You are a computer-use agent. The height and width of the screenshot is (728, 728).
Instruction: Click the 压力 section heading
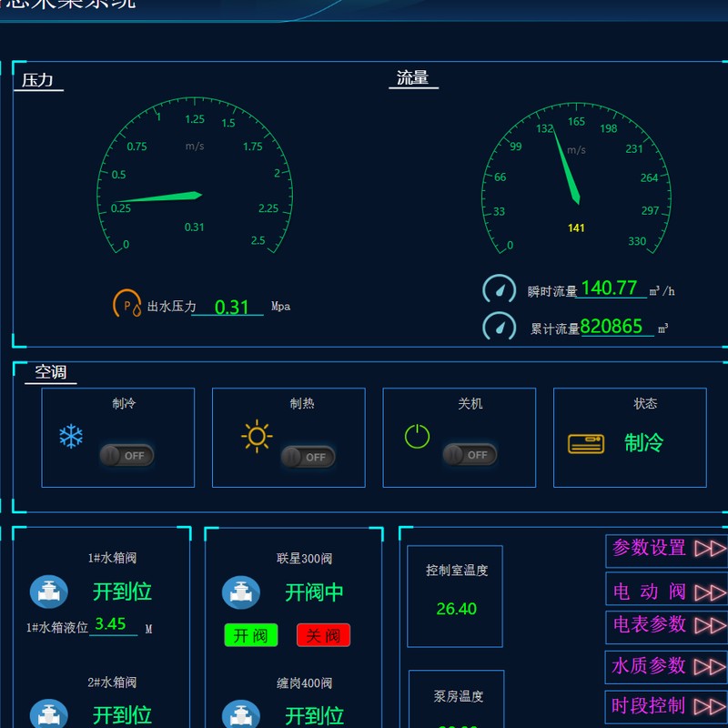coord(37,80)
